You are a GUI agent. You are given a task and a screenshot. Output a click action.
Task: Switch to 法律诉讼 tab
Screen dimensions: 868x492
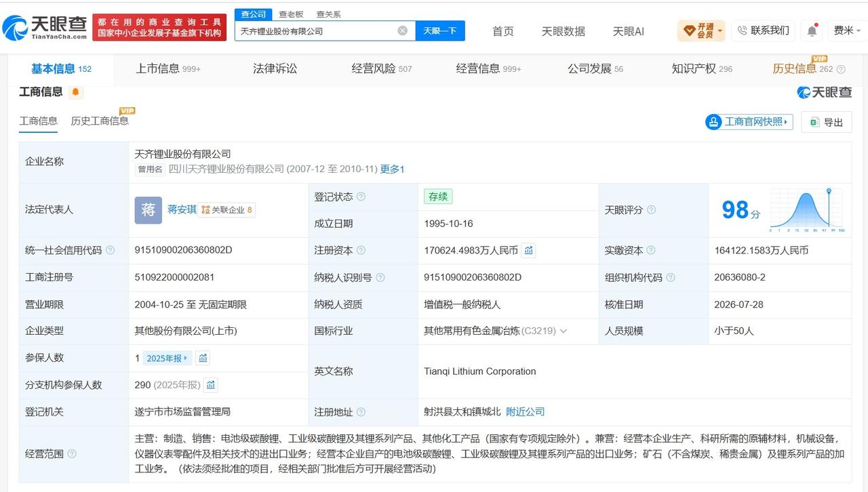pos(275,68)
